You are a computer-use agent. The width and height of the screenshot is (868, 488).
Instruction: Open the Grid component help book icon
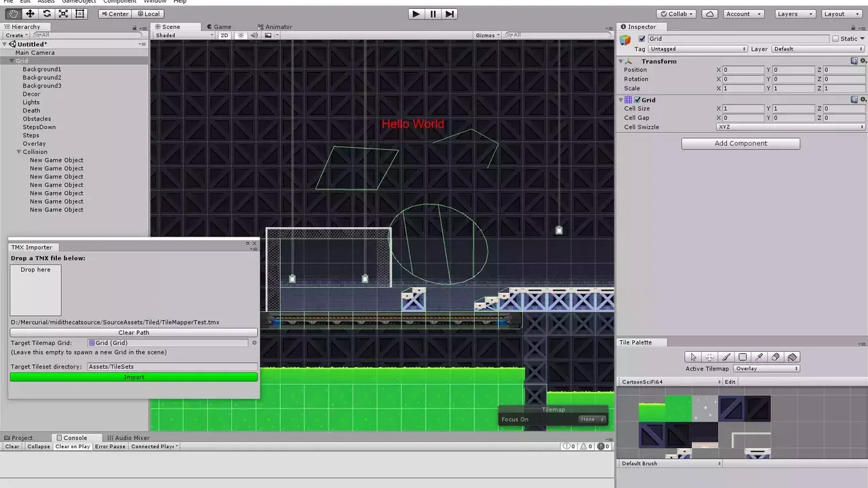point(854,100)
